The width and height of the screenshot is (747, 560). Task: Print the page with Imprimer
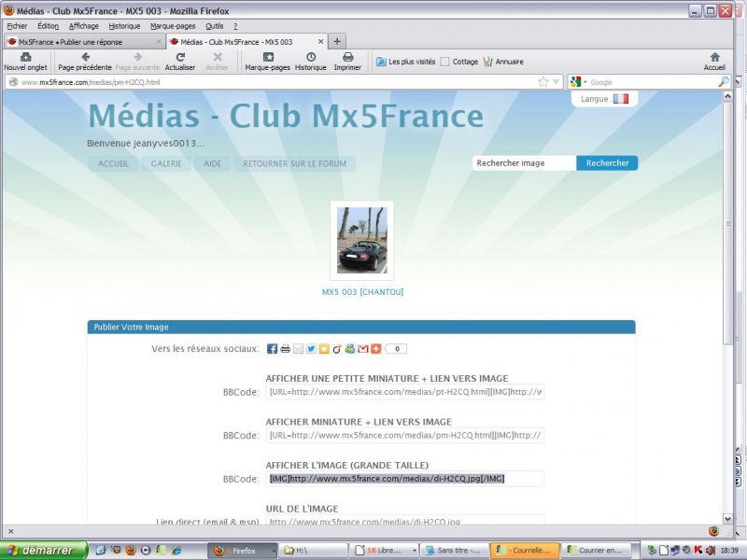pyautogui.click(x=347, y=62)
